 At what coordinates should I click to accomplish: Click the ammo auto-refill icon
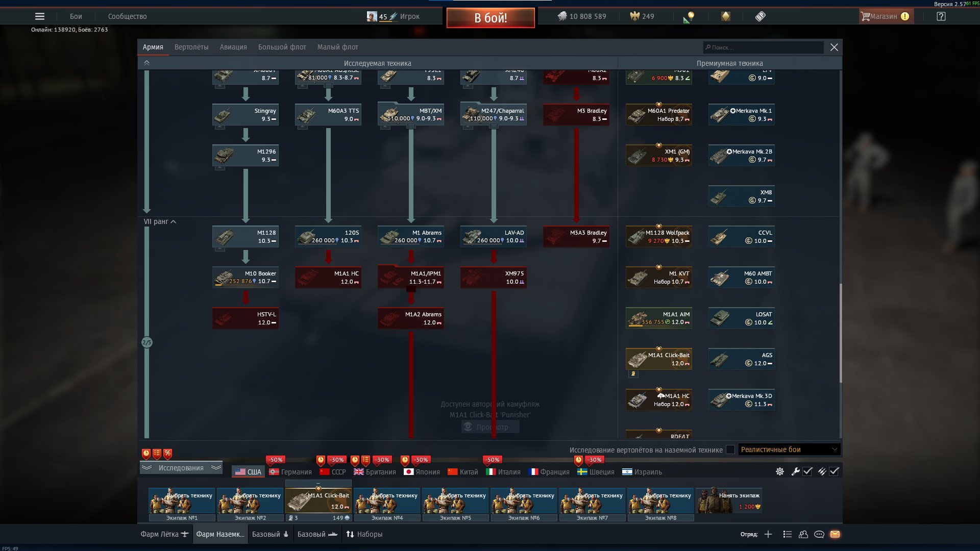tap(822, 471)
